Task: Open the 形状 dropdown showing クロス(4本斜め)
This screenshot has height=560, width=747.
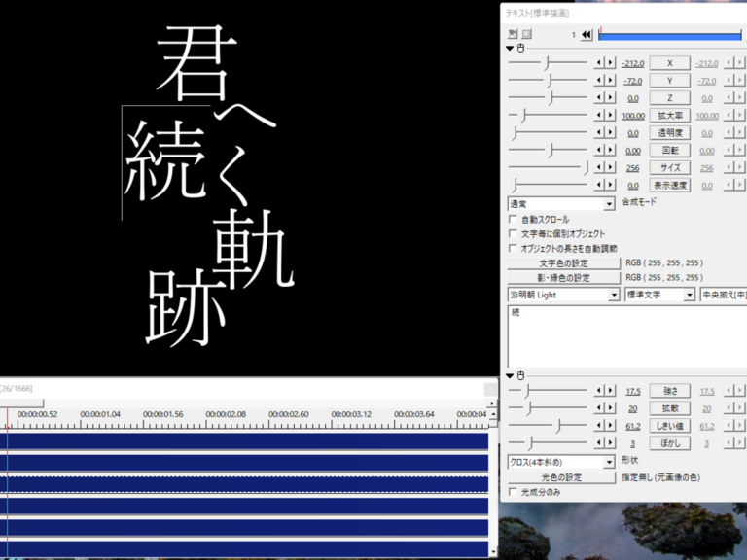Action: click(x=561, y=462)
